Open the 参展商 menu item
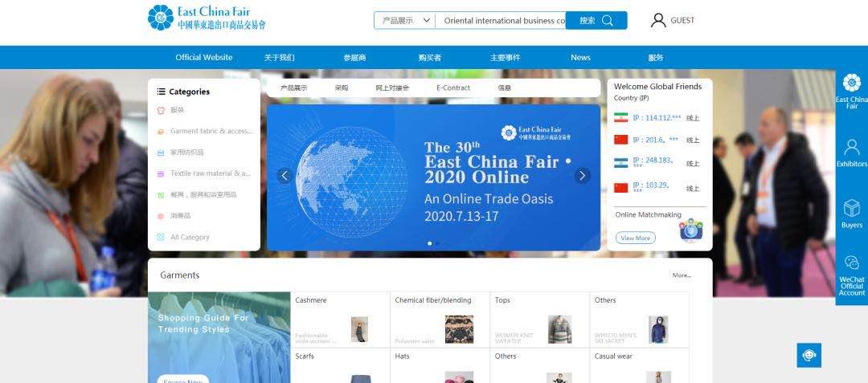Image resolution: width=868 pixels, height=383 pixels. (355, 58)
